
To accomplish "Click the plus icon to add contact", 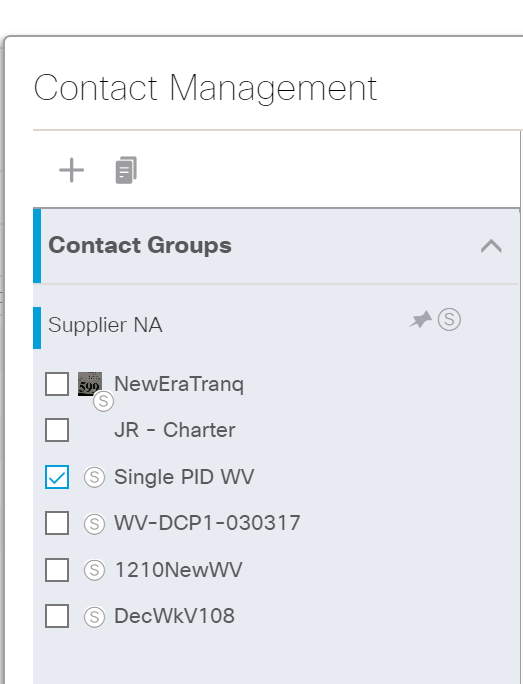I will [x=72, y=170].
